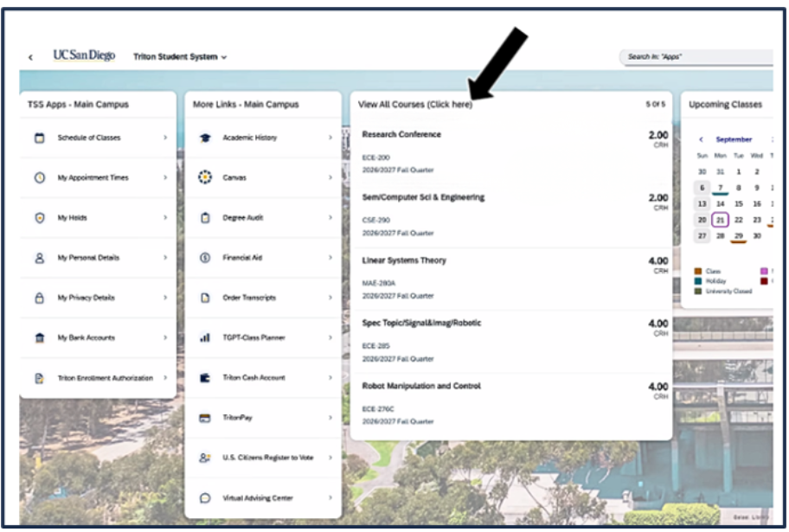Click the UC San Diego logo
Image resolution: width=789 pixels, height=532 pixels.
84,55
